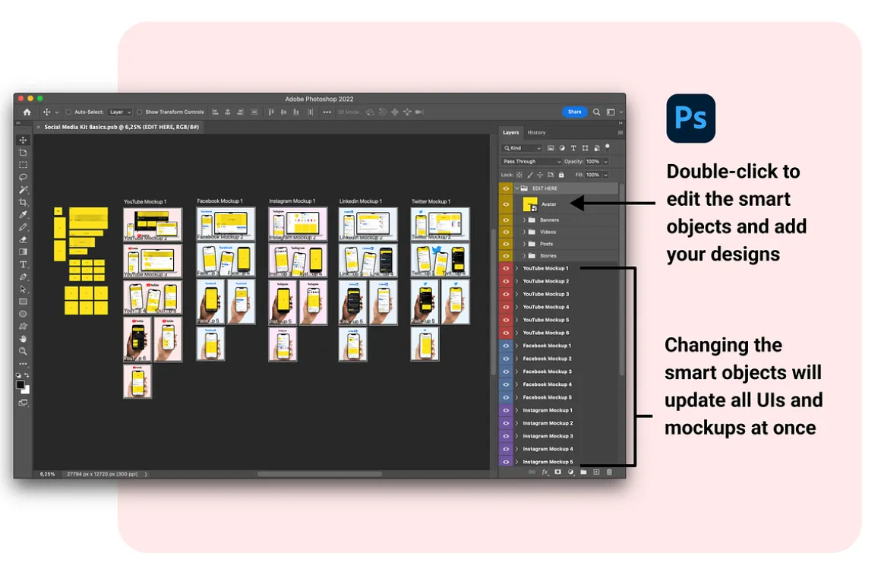
Task: Hide the Banners group eye icon
Action: (x=506, y=220)
